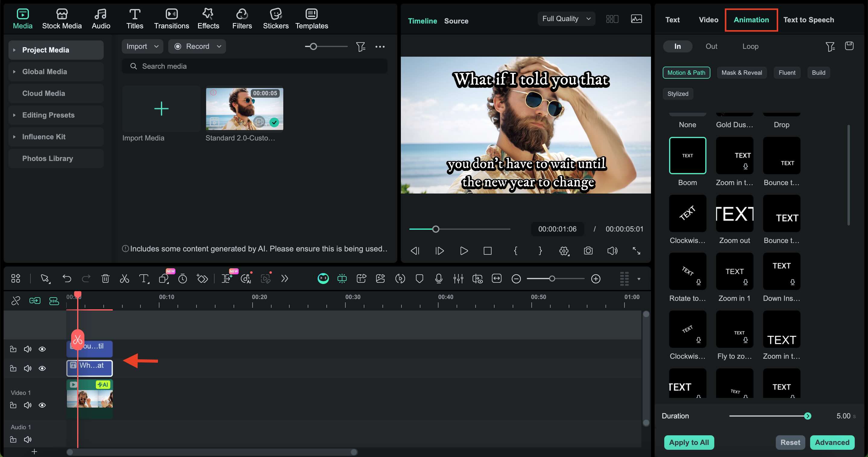Select the Transitions tool
Image resolution: width=868 pixels, height=457 pixels.
tap(171, 18)
